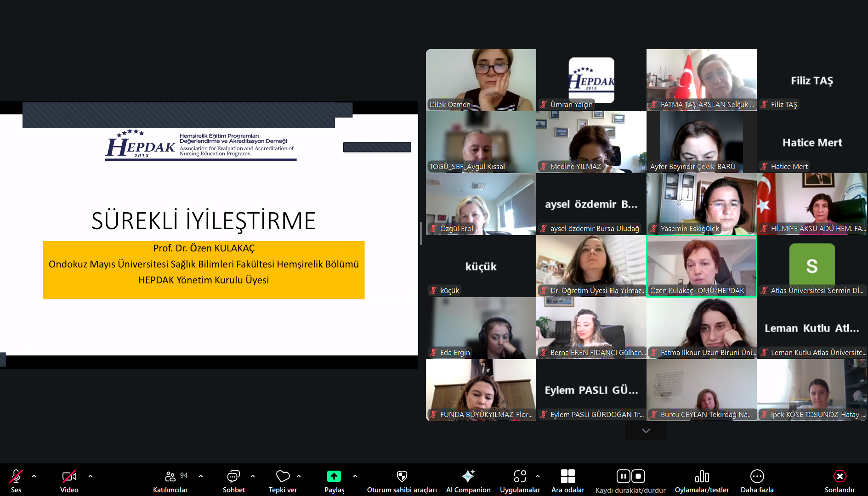The height and width of the screenshot is (496, 868).
Task: Click the green Paylaş share screen icon
Action: click(x=334, y=476)
